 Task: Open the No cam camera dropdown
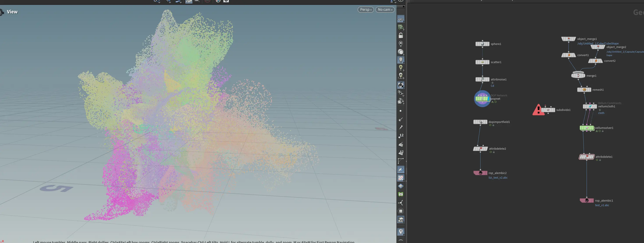point(385,9)
